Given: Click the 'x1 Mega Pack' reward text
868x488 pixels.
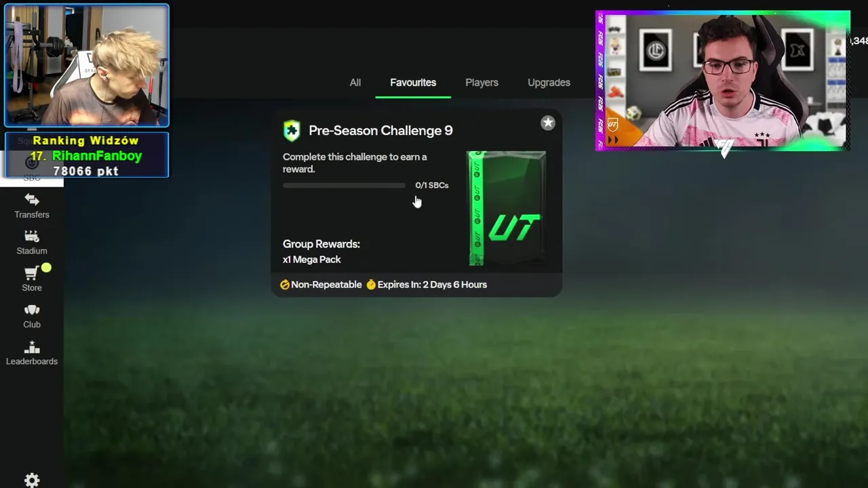Looking at the screenshot, I should tap(312, 260).
